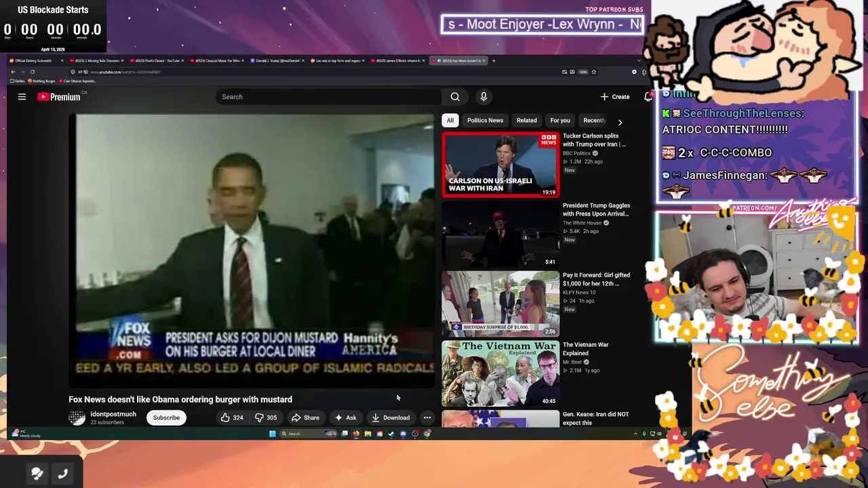Open the Windows Start menu

[x=273, y=434]
